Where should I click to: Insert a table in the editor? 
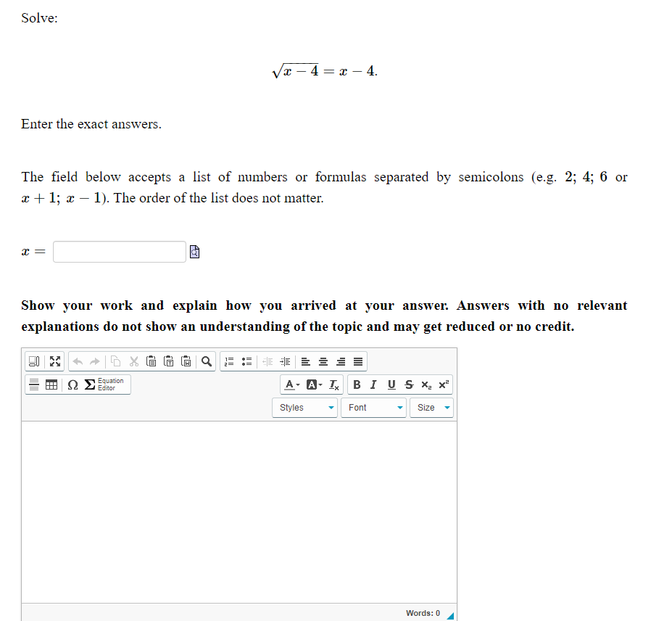[51, 384]
